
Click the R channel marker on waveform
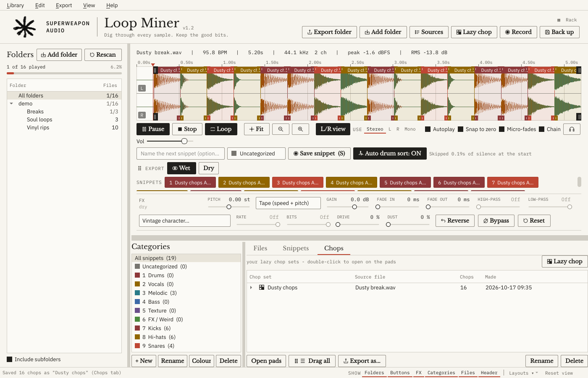[x=142, y=115]
